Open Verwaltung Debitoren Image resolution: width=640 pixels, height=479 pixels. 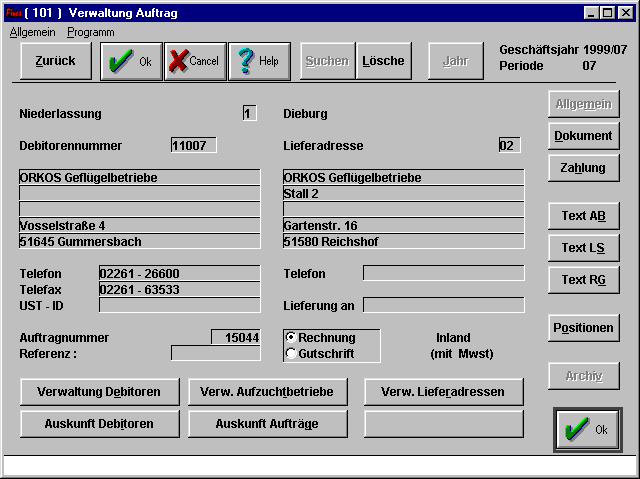coord(100,391)
